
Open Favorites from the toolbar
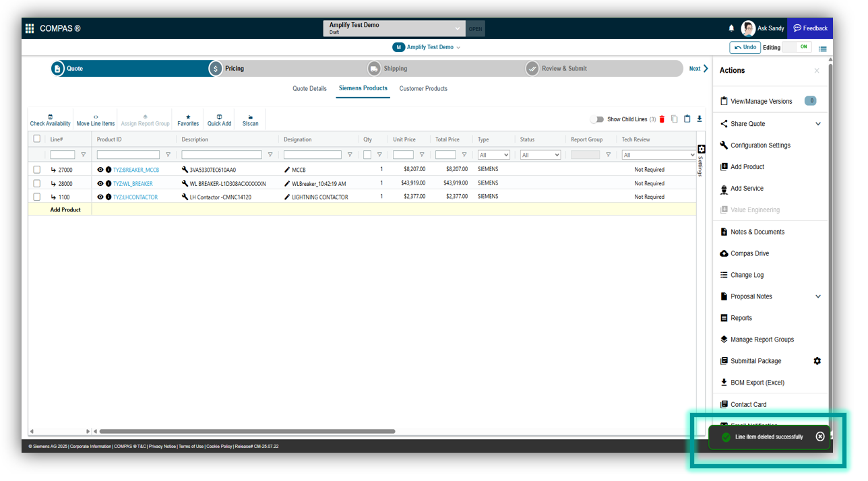click(x=188, y=120)
